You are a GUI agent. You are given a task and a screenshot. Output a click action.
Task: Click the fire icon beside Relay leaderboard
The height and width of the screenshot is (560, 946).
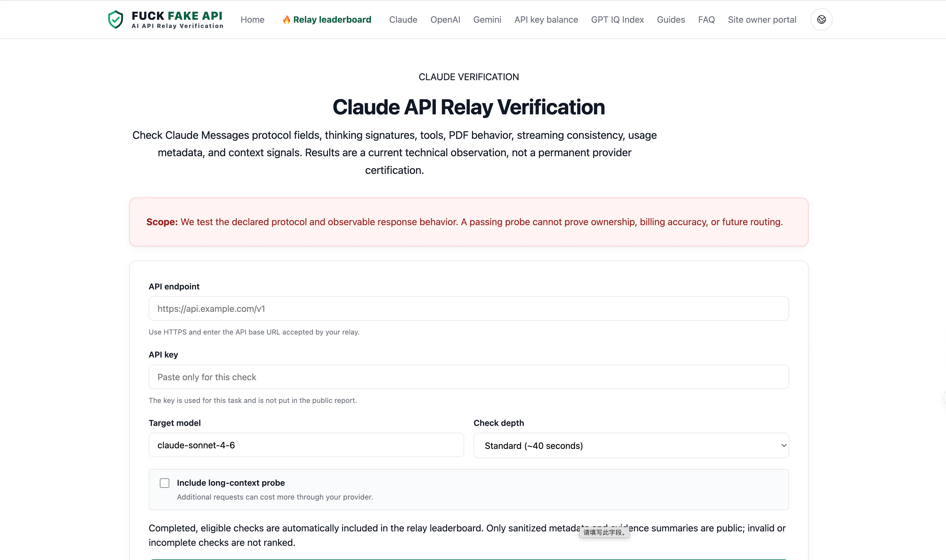[287, 20]
